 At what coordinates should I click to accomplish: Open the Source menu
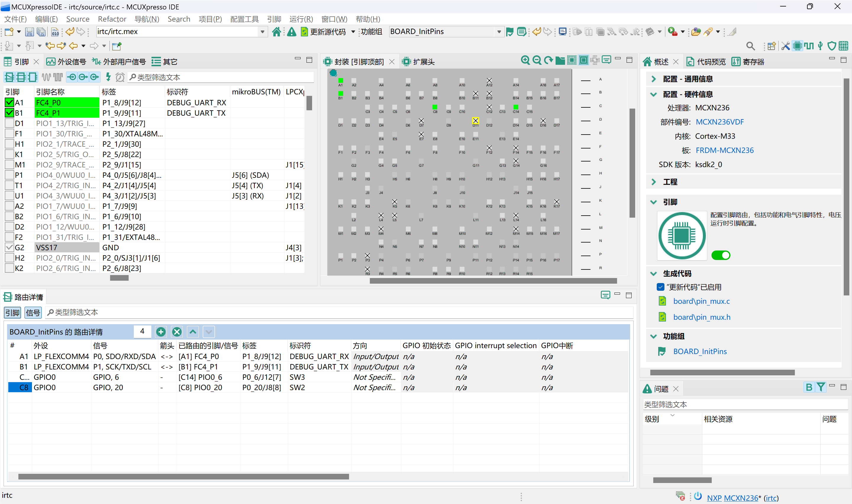click(78, 19)
